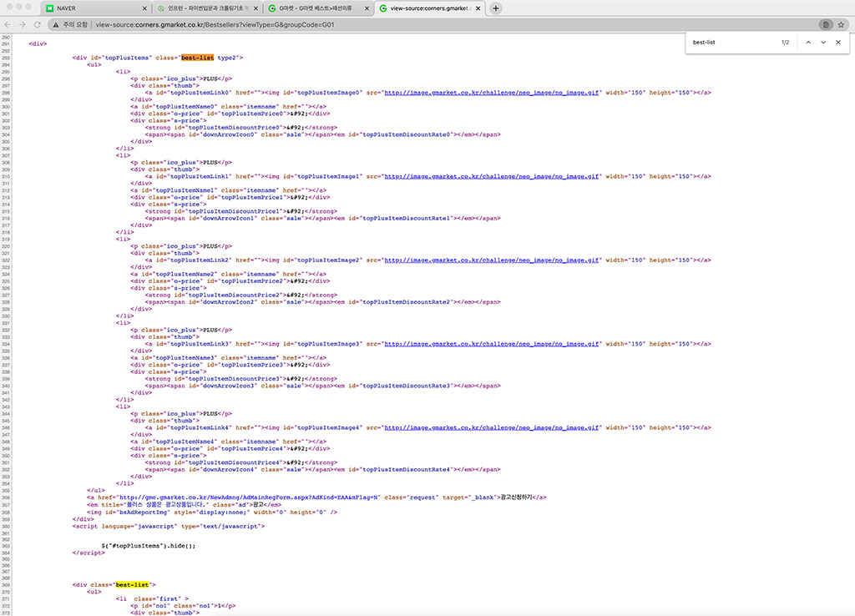The height and width of the screenshot is (616, 855).
Task: Close the 인프런 tab
Action: pos(255,8)
